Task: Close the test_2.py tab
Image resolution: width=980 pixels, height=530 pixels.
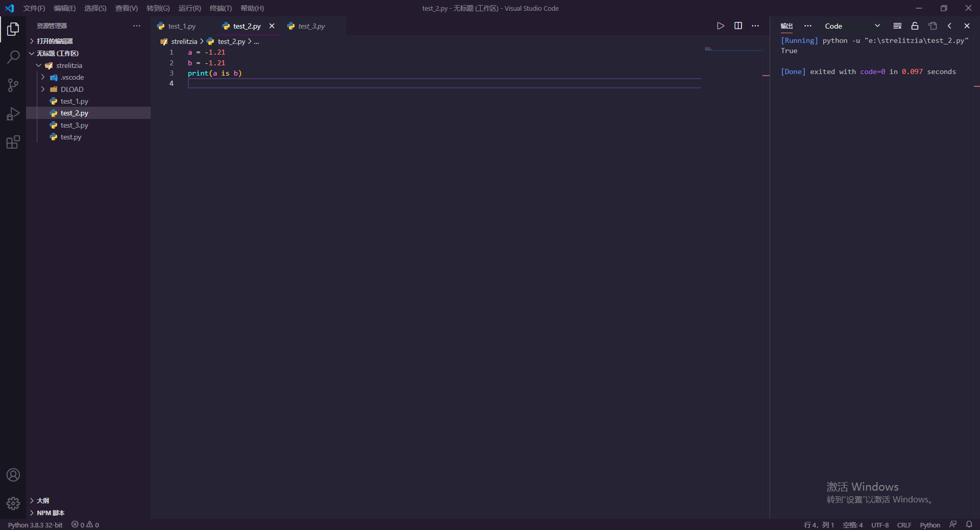Action: (x=272, y=26)
